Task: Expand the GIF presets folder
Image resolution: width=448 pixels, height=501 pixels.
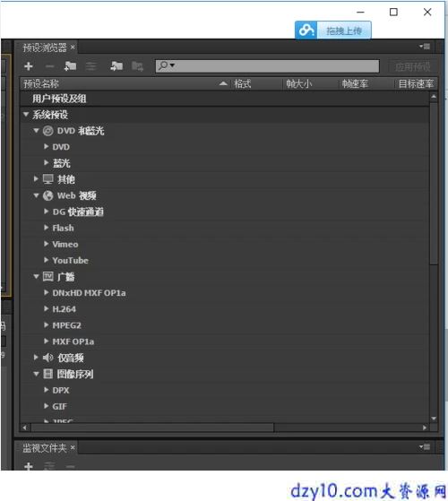Action: point(47,406)
